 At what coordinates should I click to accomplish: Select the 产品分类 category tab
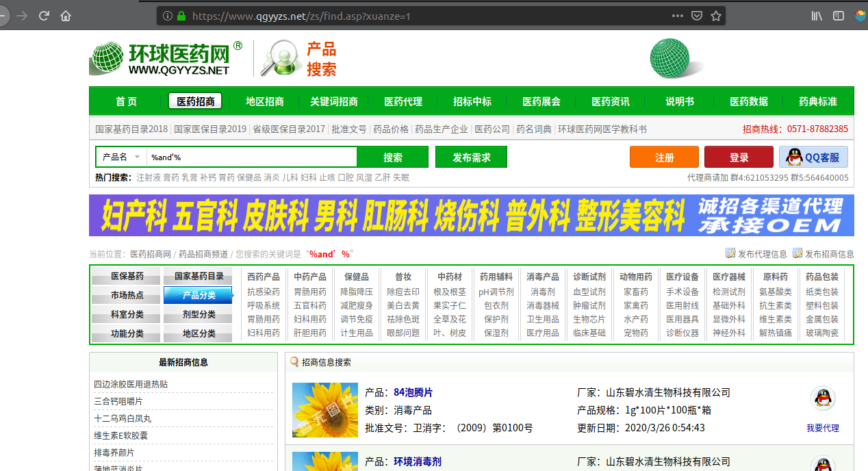pos(199,296)
